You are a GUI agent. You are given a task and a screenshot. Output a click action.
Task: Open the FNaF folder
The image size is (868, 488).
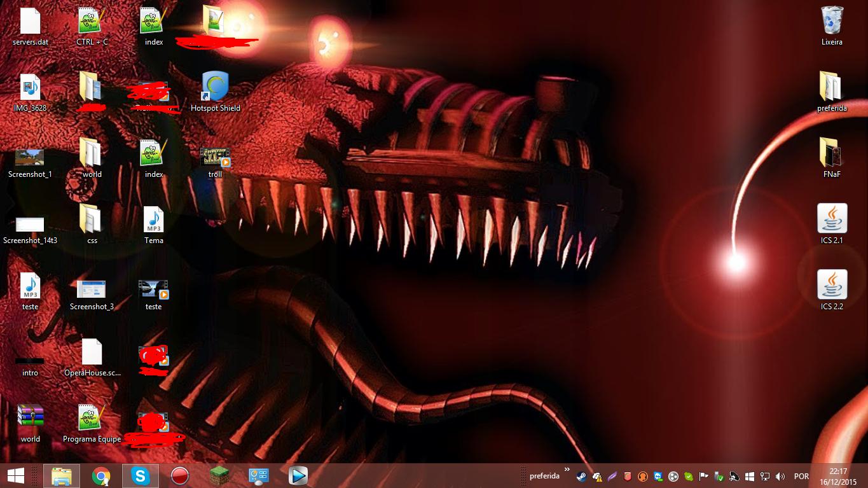click(x=832, y=157)
